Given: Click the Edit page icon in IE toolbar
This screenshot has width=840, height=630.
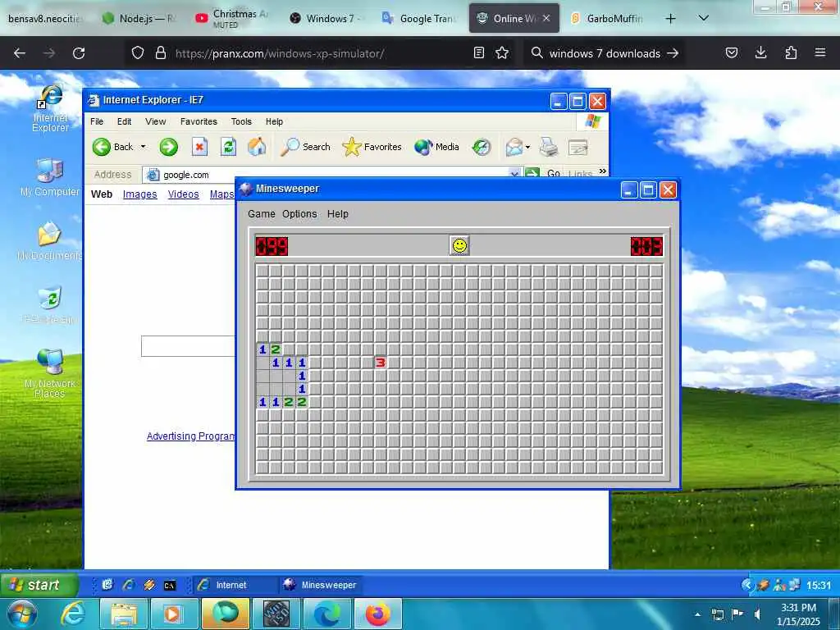Looking at the screenshot, I should [578, 147].
